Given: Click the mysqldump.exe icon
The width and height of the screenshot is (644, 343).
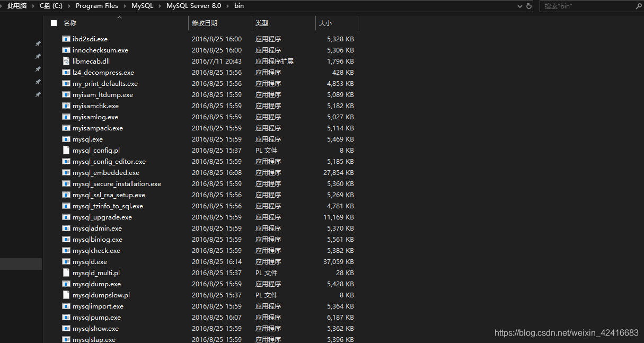Looking at the screenshot, I should [x=66, y=284].
